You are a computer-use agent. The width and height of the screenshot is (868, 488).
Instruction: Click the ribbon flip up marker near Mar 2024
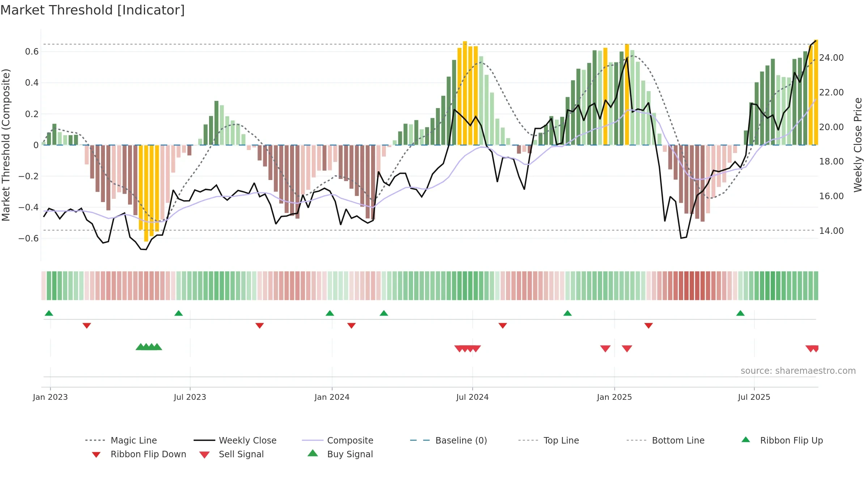tap(384, 313)
